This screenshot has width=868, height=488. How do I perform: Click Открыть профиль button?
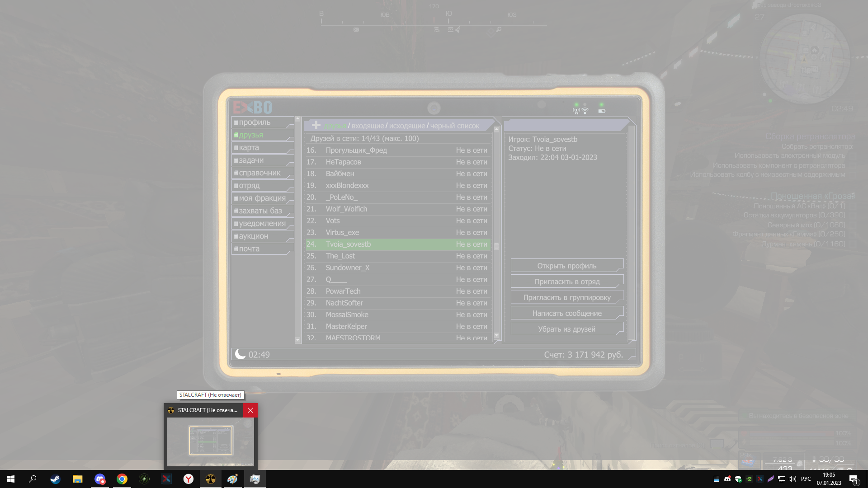tap(567, 266)
